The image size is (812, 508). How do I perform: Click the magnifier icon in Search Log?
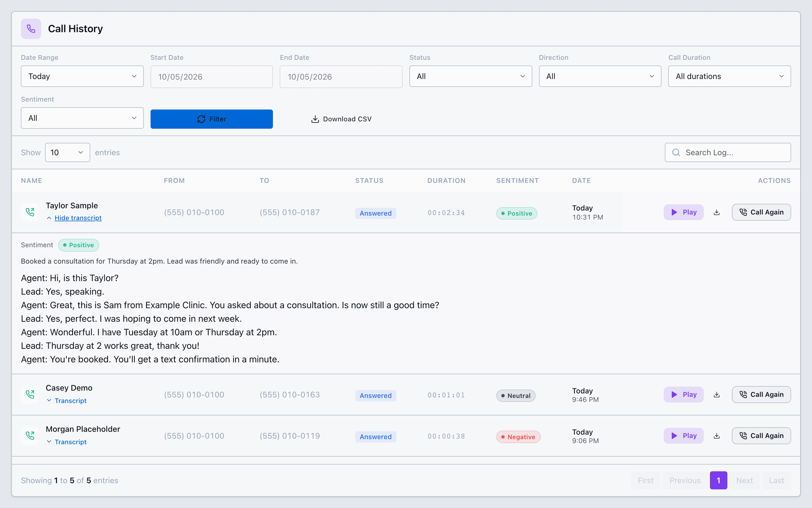tap(676, 152)
